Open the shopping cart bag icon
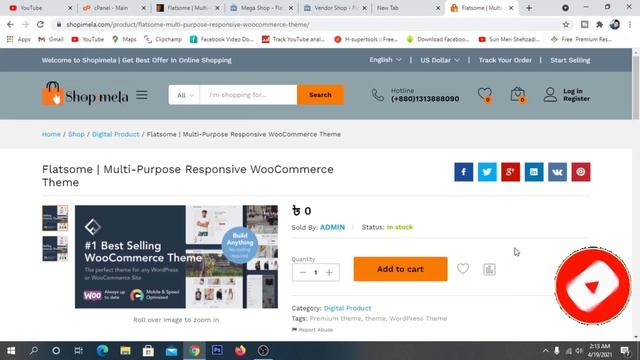Image resolution: width=640 pixels, height=360 pixels. 518,95
